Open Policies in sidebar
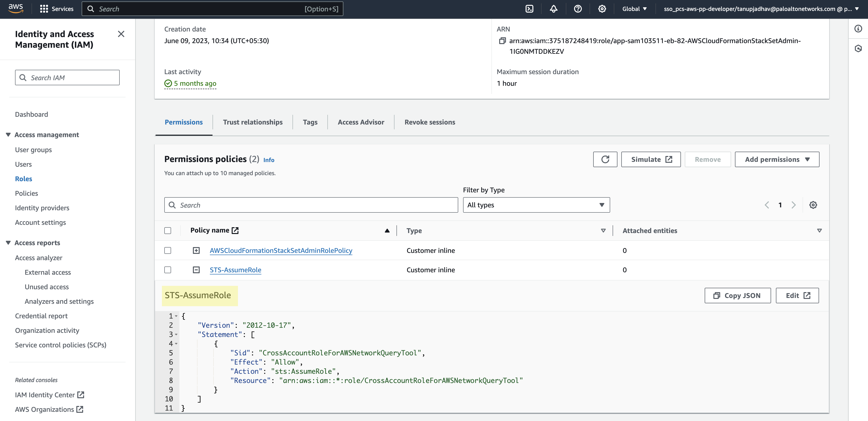 [26, 193]
